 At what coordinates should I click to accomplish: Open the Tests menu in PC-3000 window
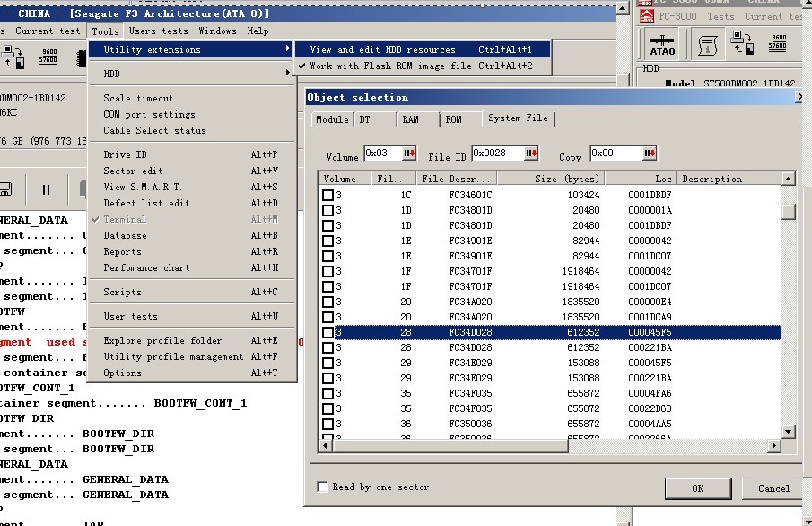pyautogui.click(x=720, y=16)
